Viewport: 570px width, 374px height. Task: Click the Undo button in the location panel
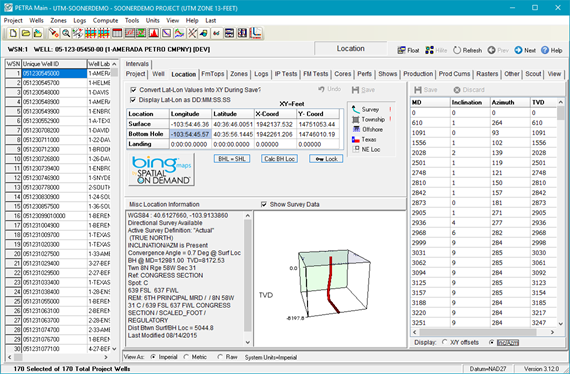[329, 89]
